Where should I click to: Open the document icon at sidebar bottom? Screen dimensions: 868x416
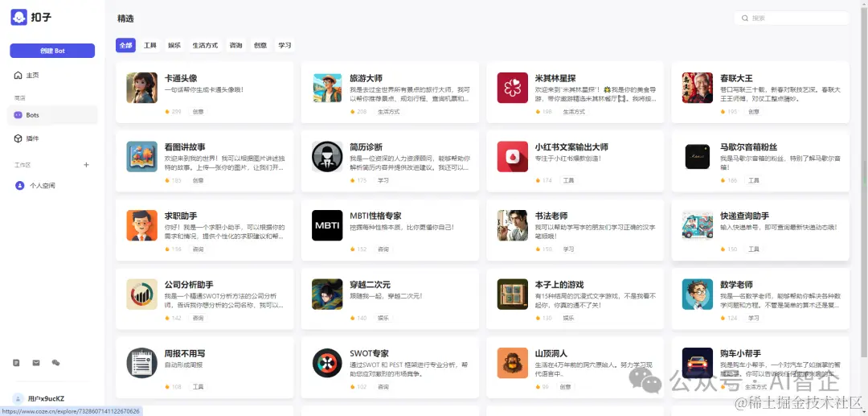(17, 363)
